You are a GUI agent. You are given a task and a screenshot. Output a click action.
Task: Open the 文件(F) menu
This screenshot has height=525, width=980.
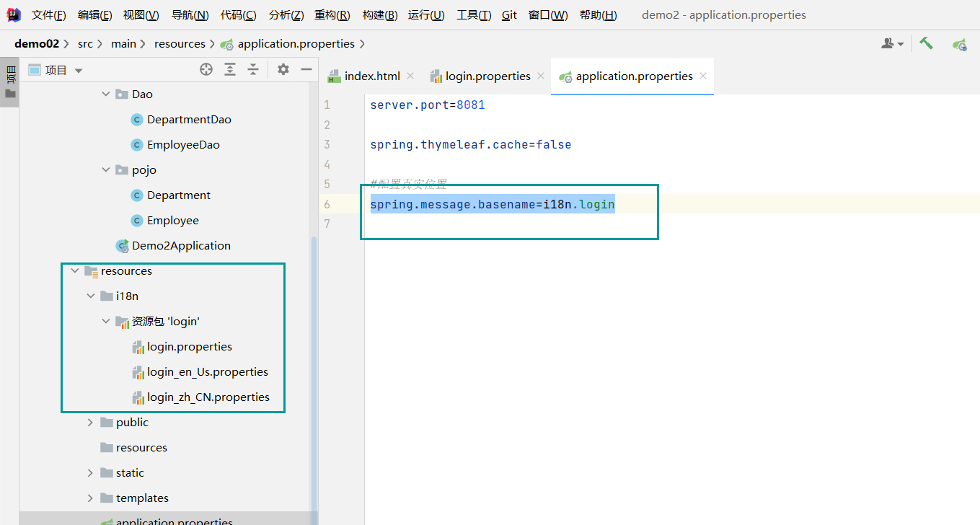click(x=48, y=15)
